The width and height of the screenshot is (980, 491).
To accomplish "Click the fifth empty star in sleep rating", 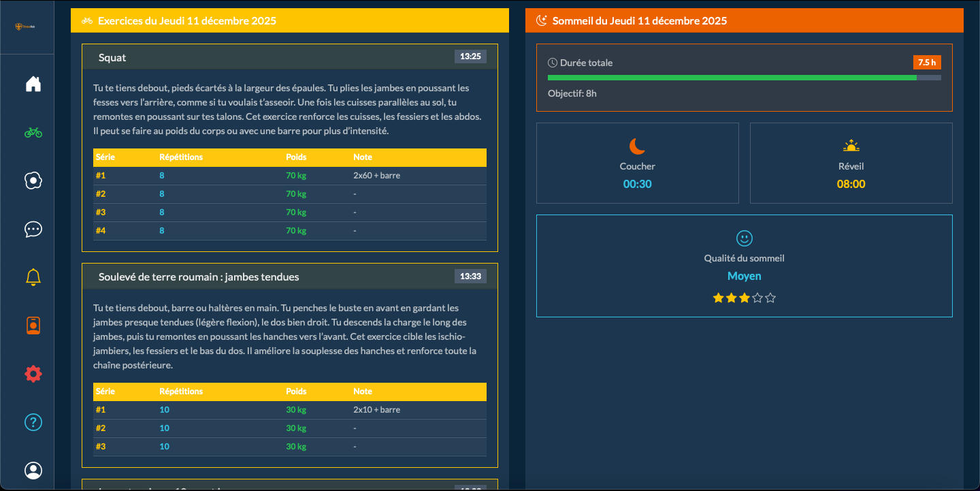I will click(x=770, y=298).
